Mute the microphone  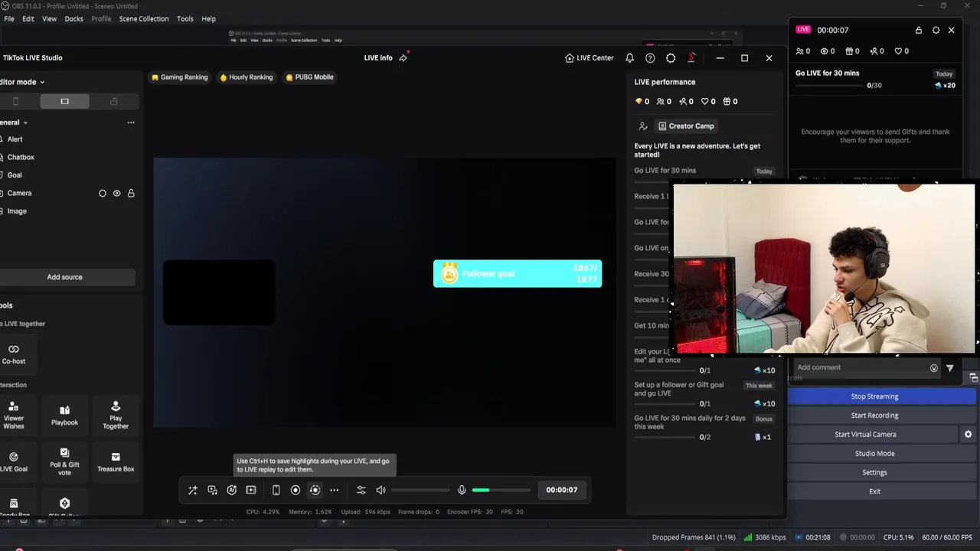click(462, 490)
